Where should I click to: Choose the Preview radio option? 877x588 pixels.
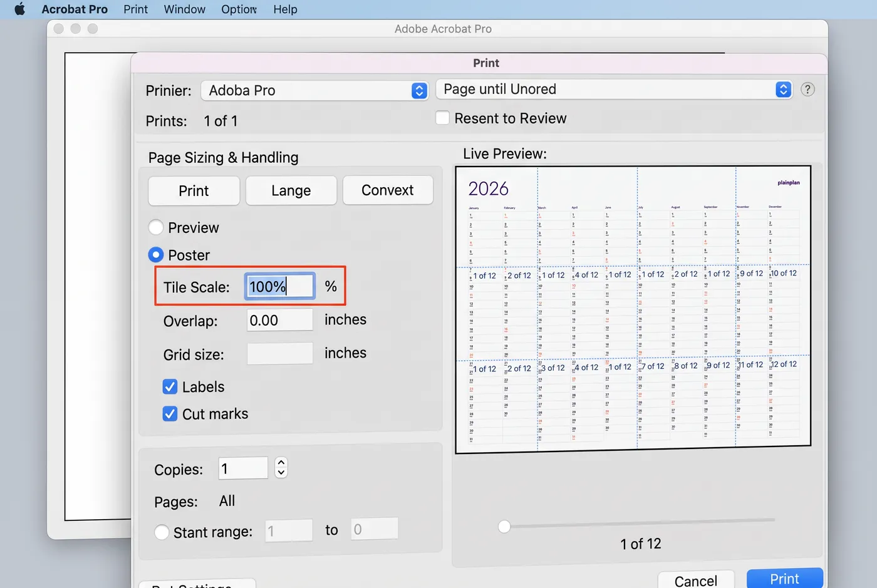tap(156, 227)
